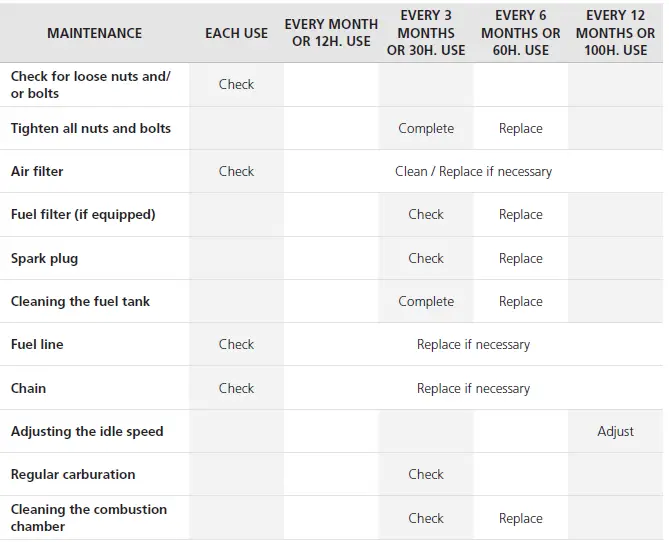Select "Complete" in Cleaning the fuel tank row
The height and width of the screenshot is (542, 669).
coord(426,301)
